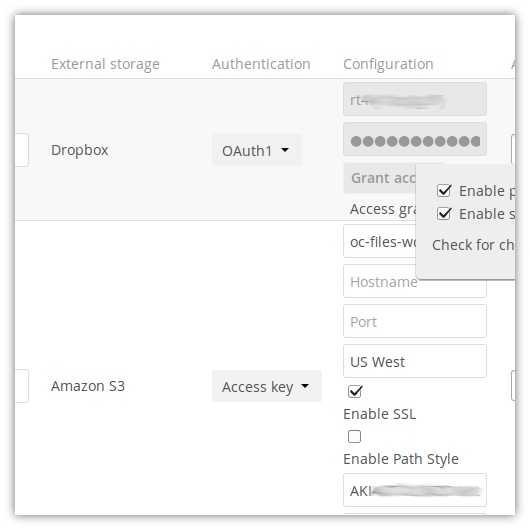Click the Check for changes option
The width and height of the screenshot is (530, 530).
(x=473, y=245)
